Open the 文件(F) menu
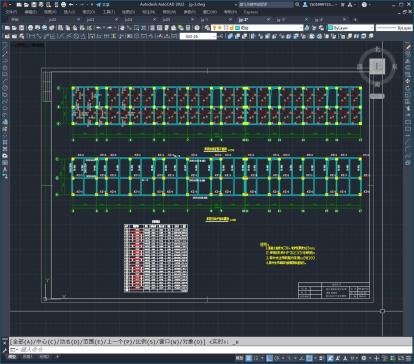The width and height of the screenshot is (414, 364). (11, 12)
